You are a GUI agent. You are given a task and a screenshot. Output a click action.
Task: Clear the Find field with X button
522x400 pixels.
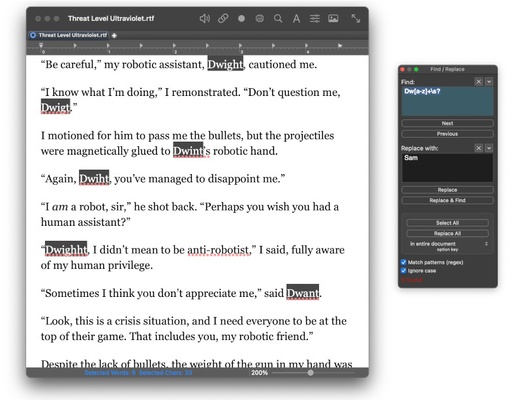[x=478, y=82]
